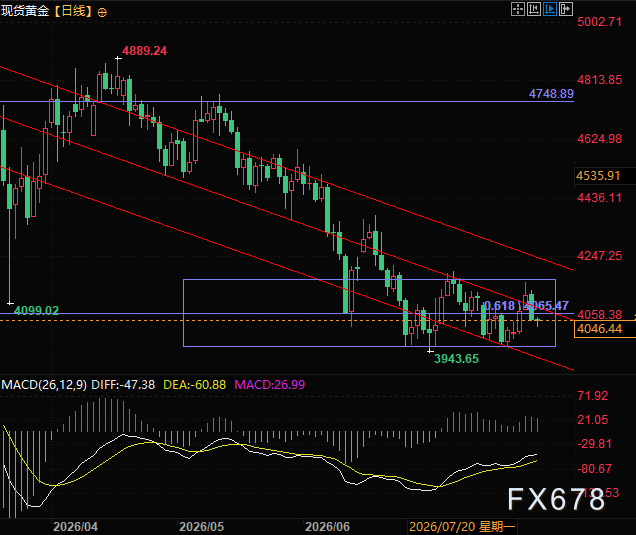Click the crosshair cursor icon
Viewport: 636px width, 535px height.
[x=518, y=9]
